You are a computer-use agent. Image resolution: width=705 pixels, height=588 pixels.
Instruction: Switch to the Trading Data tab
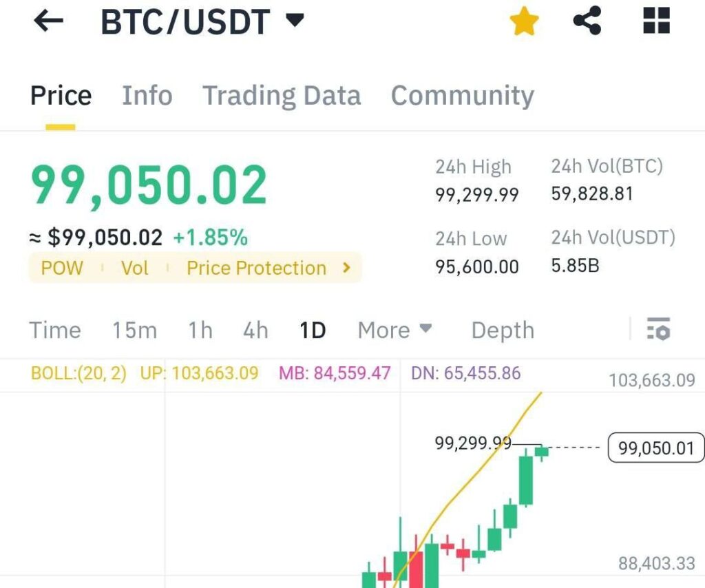pos(282,96)
